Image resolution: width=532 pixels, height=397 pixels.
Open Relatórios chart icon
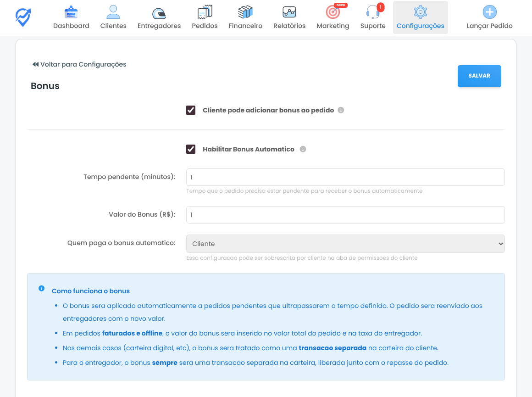pyautogui.click(x=289, y=12)
